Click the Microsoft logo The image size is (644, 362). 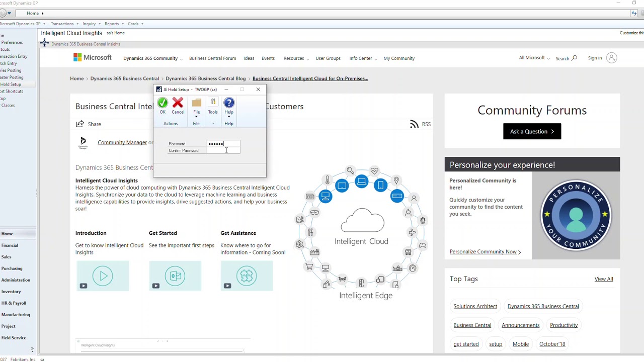[93, 58]
